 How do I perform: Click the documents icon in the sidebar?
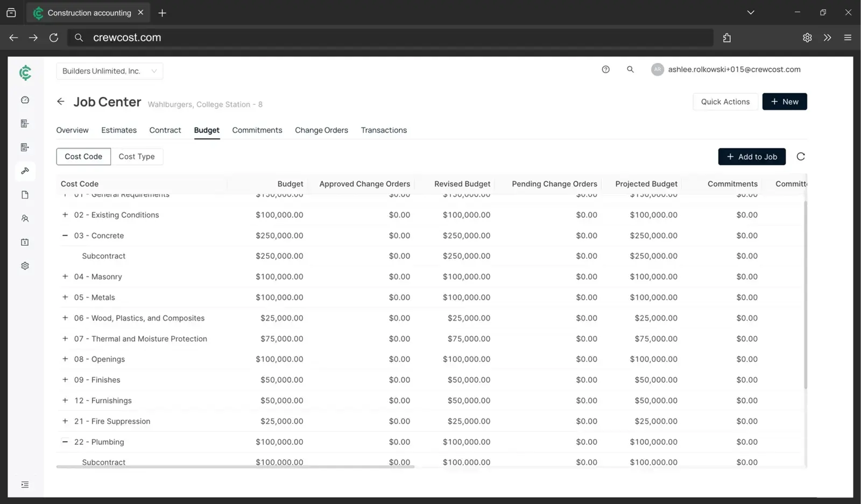click(x=25, y=194)
